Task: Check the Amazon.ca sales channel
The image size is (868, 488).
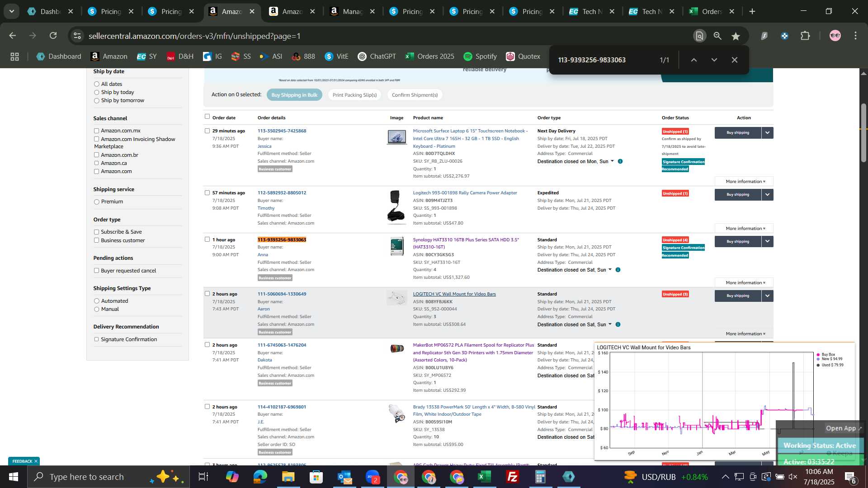Action: click(x=96, y=163)
